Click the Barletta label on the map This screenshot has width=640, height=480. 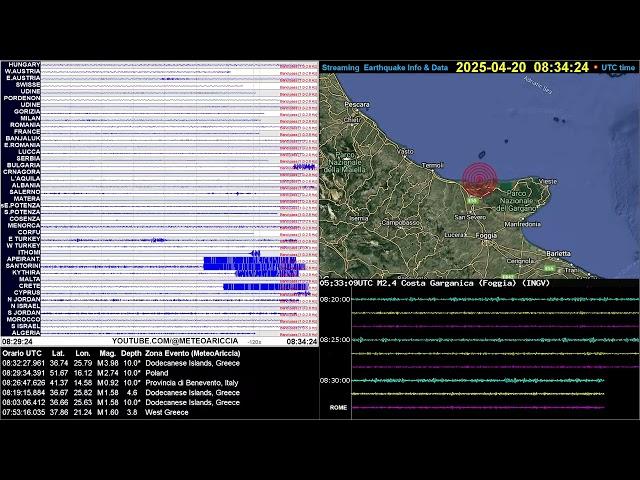click(x=558, y=253)
